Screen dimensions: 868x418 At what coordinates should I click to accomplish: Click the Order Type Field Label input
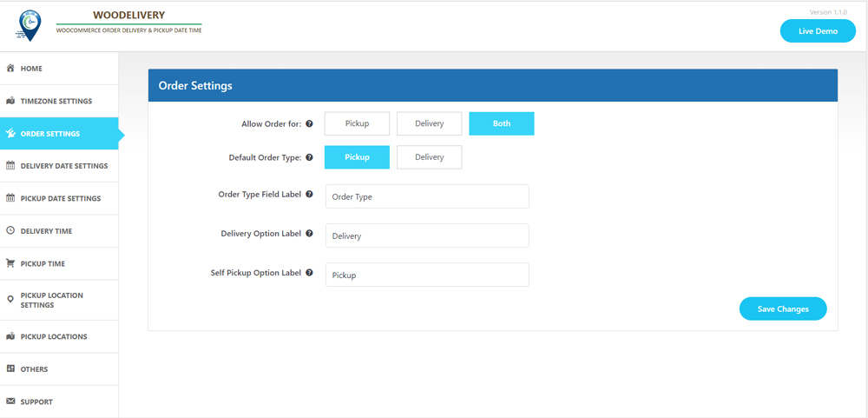[x=427, y=196]
